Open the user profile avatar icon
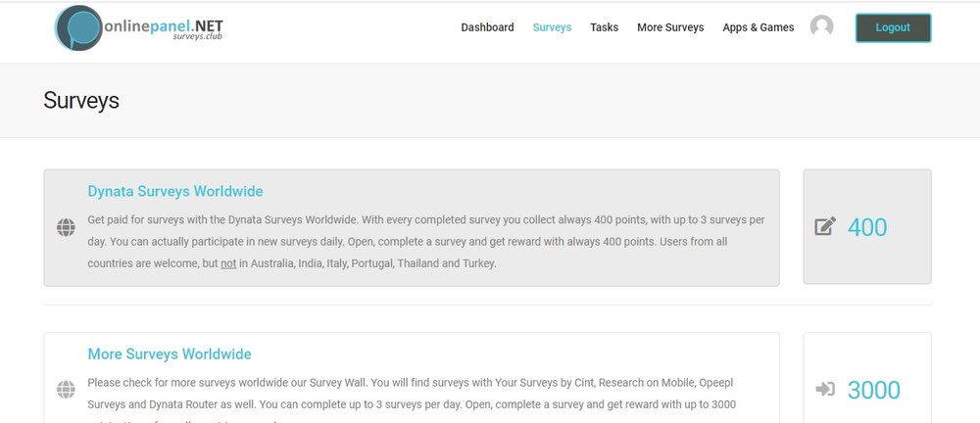 coord(821,26)
